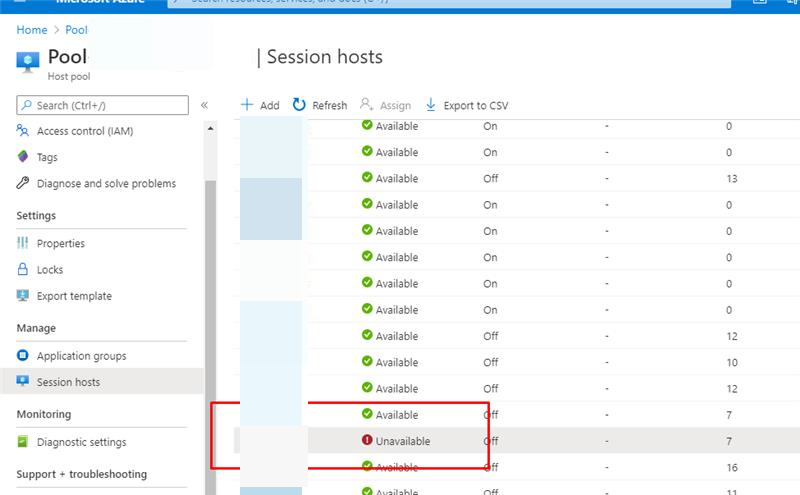Open the Tags menu item
This screenshot has width=800, height=495.
pos(47,157)
